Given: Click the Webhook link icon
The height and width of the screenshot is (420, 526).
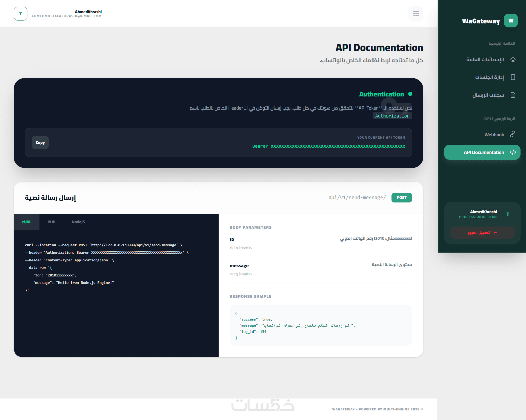Looking at the screenshot, I should click(x=513, y=134).
